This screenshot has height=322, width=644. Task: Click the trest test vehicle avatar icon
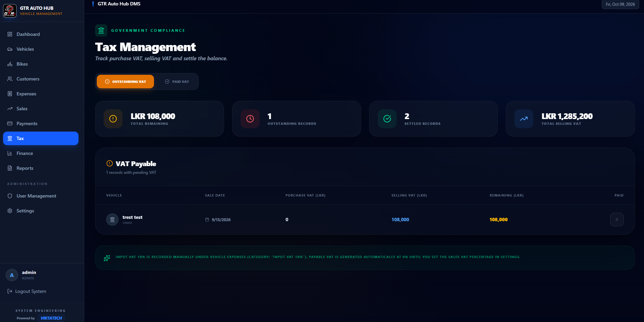coord(112,220)
